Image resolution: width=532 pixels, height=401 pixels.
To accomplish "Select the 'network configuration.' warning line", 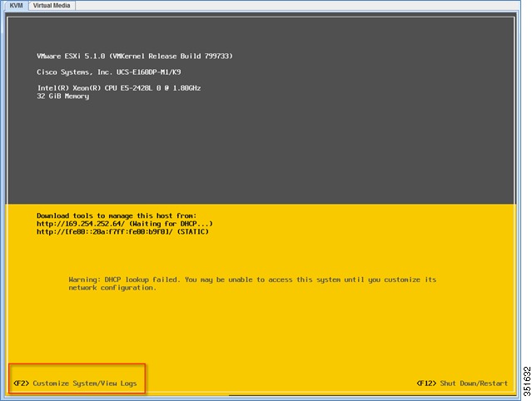I will tap(112, 288).
